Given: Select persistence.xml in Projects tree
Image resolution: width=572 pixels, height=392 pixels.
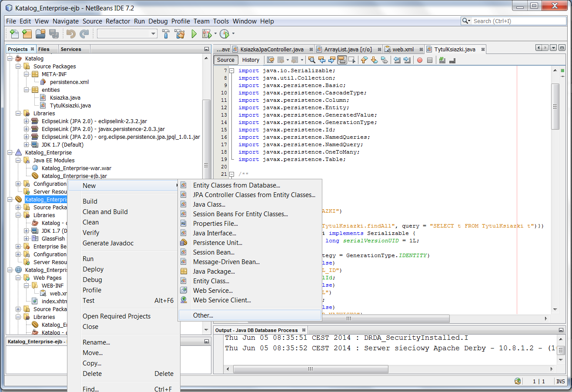Looking at the screenshot, I should click(69, 82).
